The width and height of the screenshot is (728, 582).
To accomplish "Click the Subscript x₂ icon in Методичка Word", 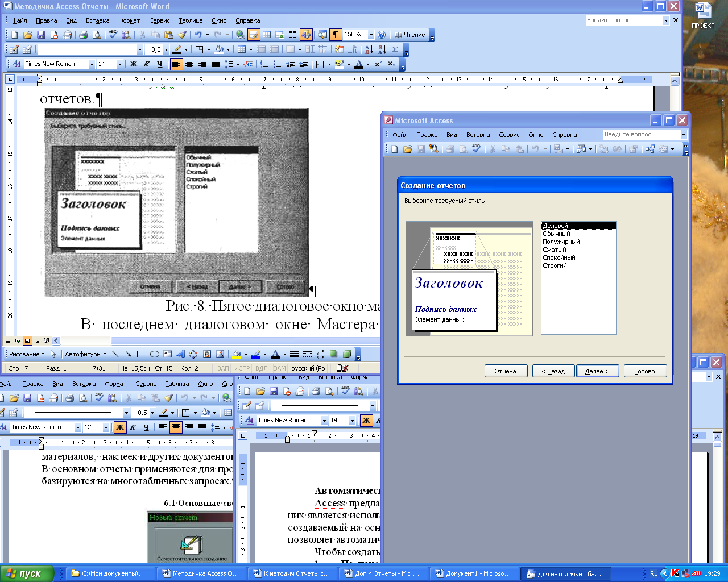I will pyautogui.click(x=391, y=64).
